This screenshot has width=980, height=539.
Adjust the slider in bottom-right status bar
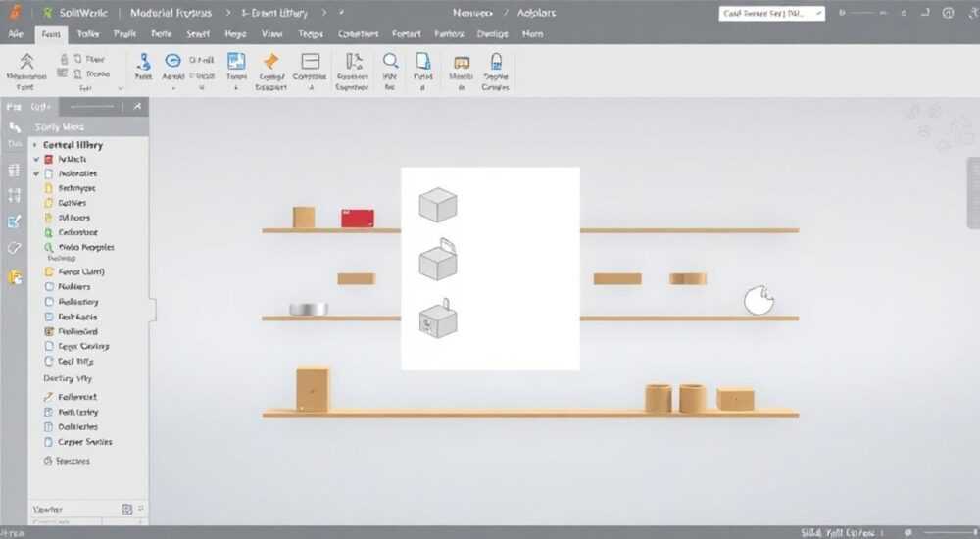[x=949, y=532]
